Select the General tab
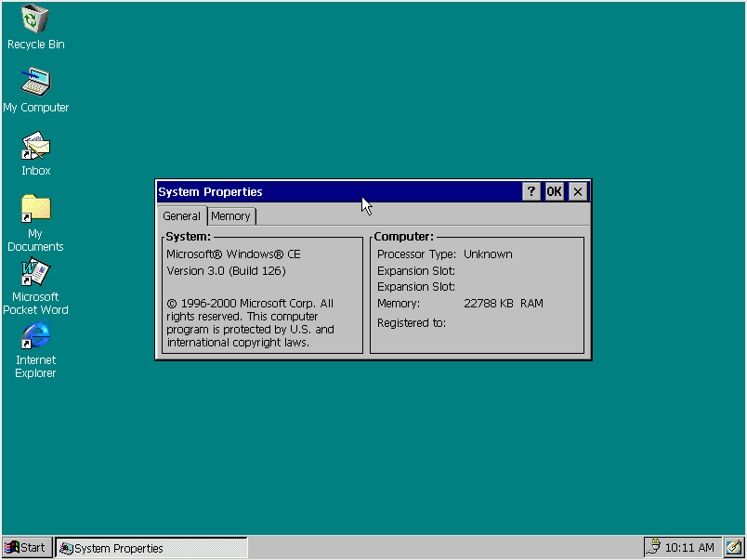 181,215
